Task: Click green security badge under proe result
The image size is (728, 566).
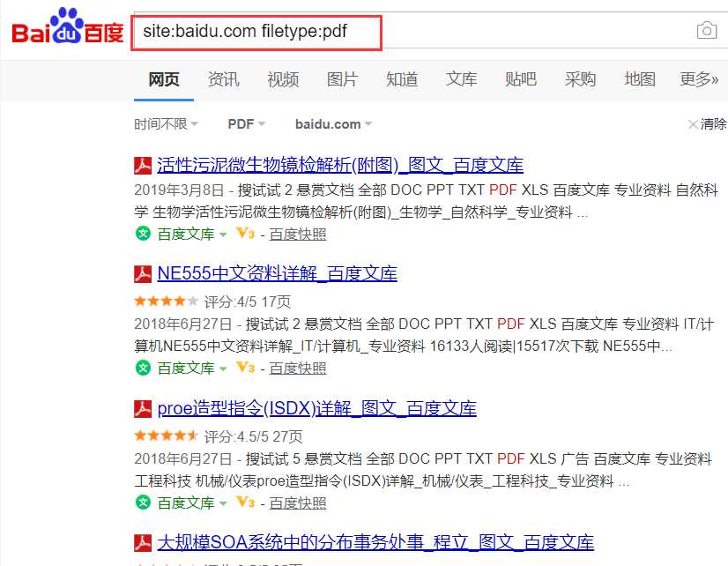Action: (143, 503)
